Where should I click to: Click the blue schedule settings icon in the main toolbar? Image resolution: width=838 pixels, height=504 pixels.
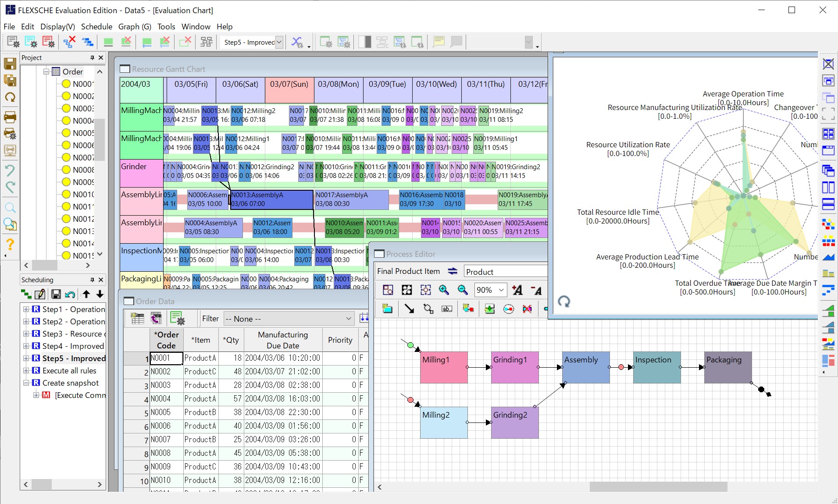pyautogui.click(x=31, y=42)
